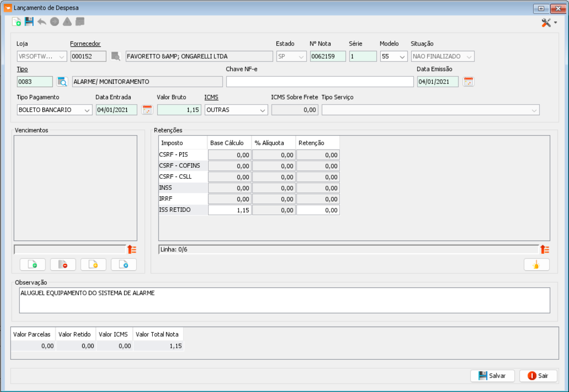Click into the Chave NF-e field
569x392 pixels.
[x=319, y=82]
